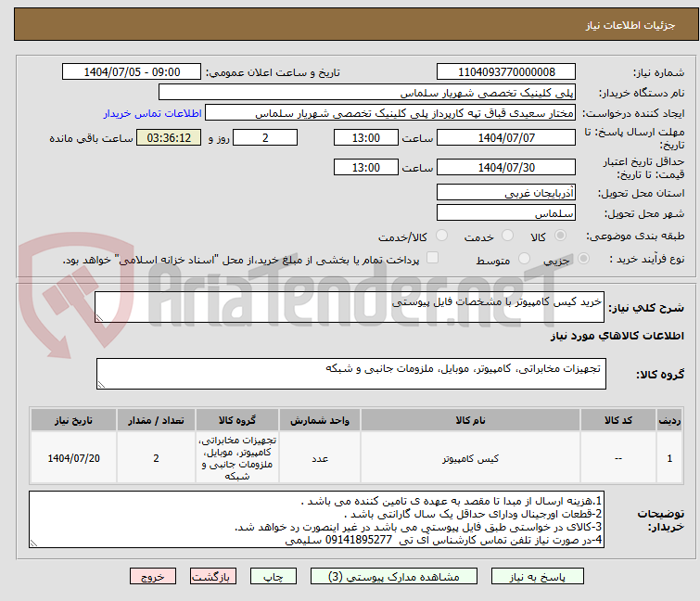
Task: Click the توضیحات خریدار text area
Action: coord(316,519)
